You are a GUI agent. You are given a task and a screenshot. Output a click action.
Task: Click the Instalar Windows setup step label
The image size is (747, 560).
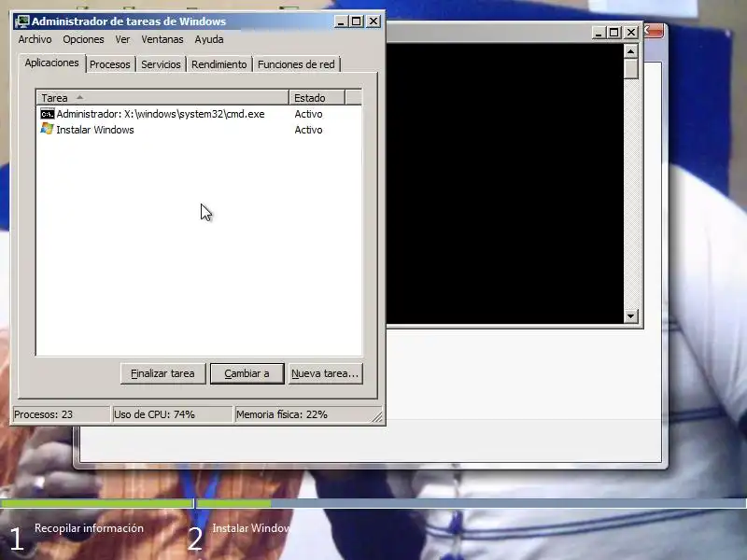click(x=251, y=528)
